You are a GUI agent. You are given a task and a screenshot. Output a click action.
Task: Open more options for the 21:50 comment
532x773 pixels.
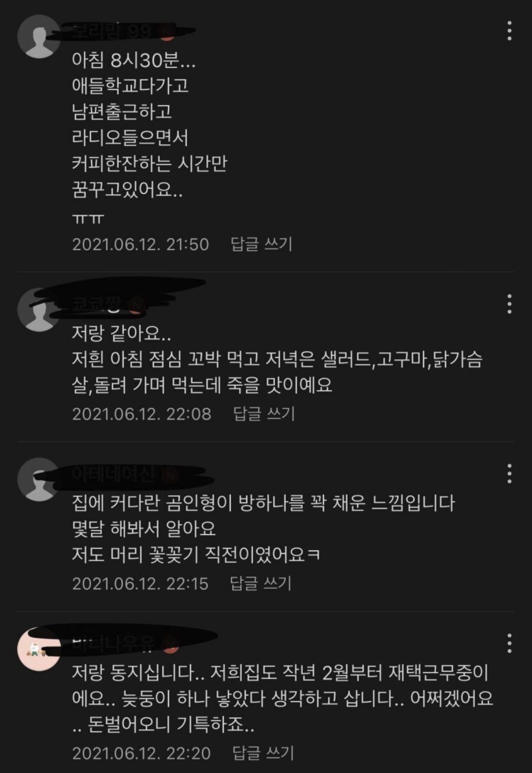pos(510,31)
